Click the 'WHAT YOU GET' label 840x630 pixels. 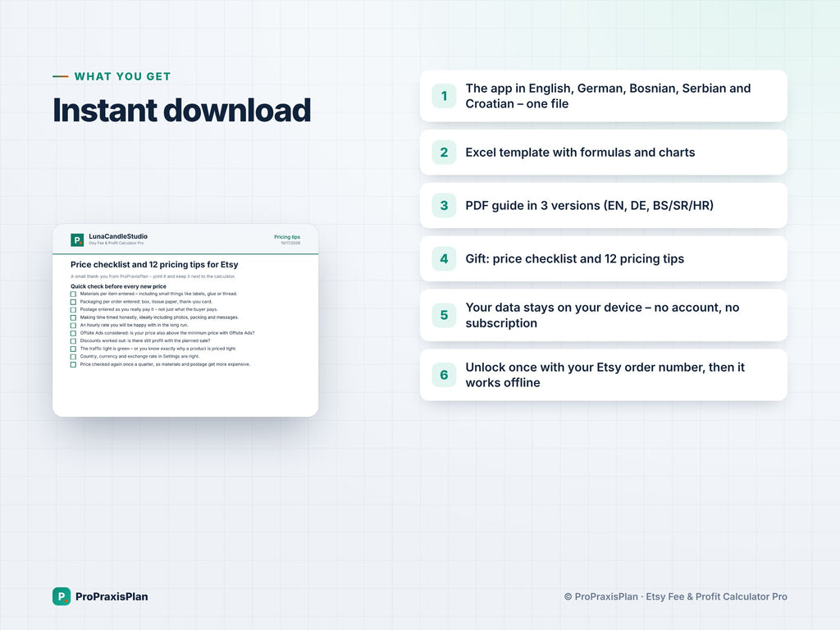click(x=123, y=76)
